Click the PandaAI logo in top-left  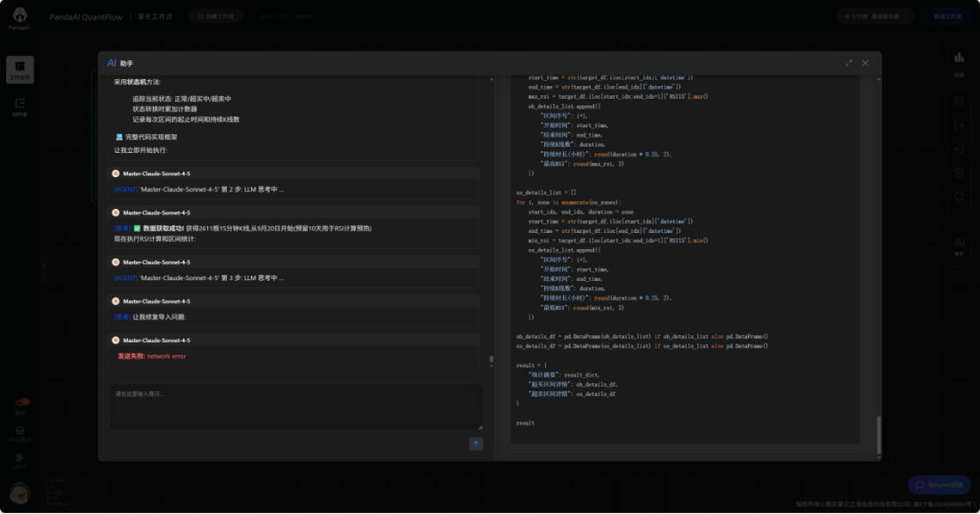tap(20, 20)
